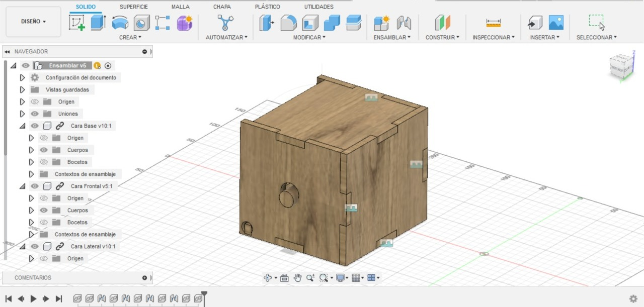Open the Display Settings monitor icon
644x307 pixels.
(x=341, y=277)
